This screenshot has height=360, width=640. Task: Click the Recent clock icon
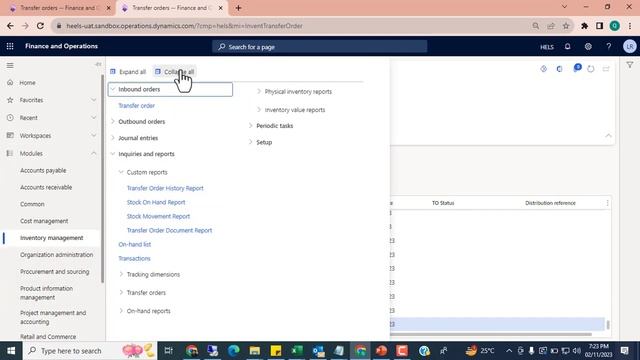10,118
